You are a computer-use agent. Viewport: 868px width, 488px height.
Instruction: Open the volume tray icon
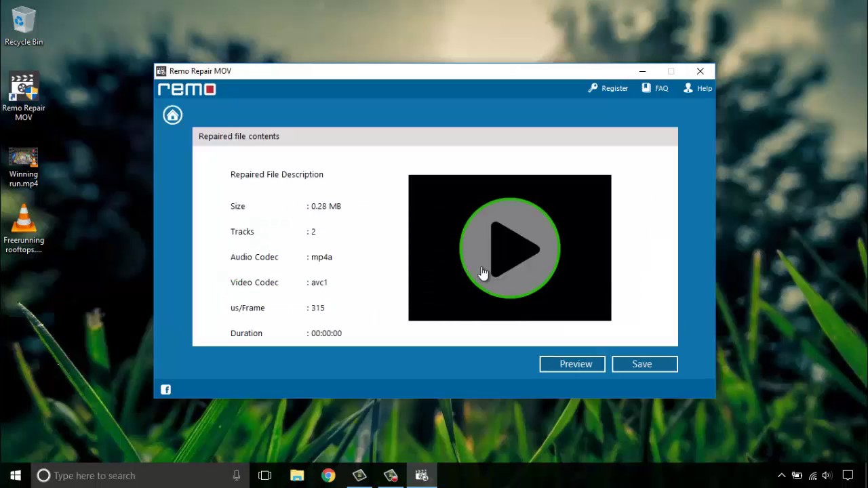coord(827,476)
